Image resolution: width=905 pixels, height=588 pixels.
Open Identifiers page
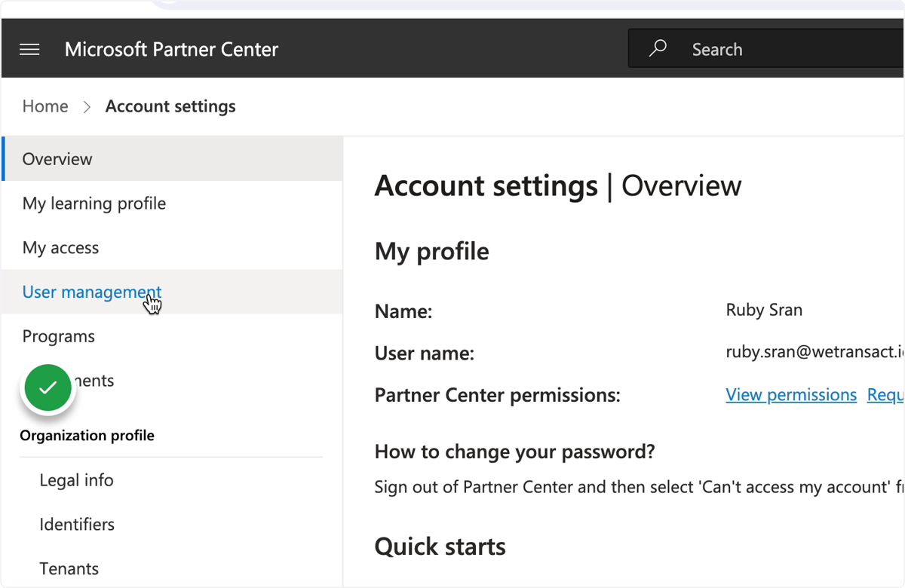77,525
